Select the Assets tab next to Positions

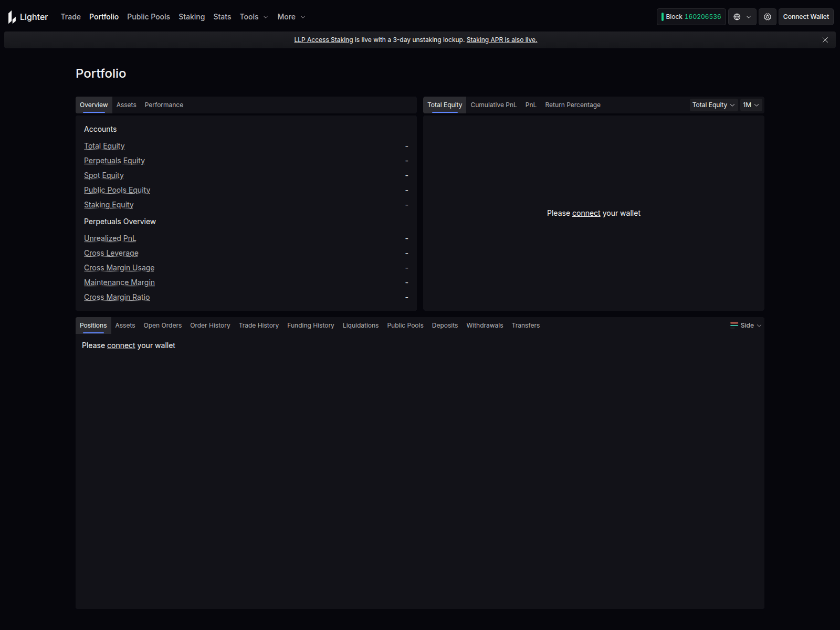[125, 325]
